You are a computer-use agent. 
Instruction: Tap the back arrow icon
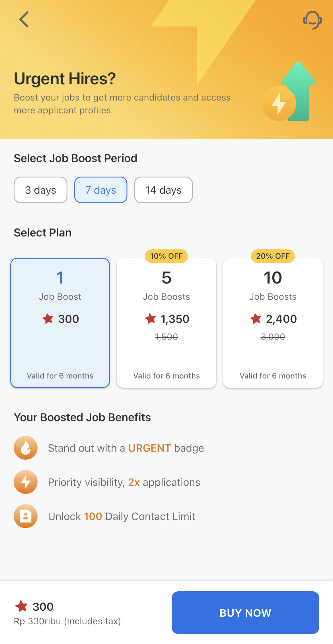[24, 19]
